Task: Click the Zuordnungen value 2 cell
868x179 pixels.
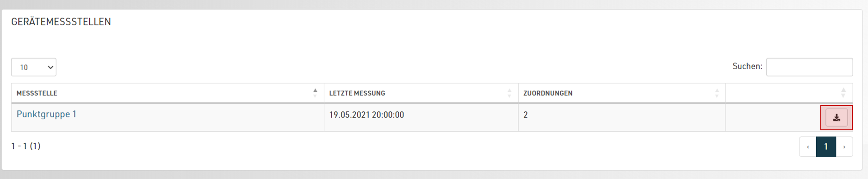Action: click(526, 115)
